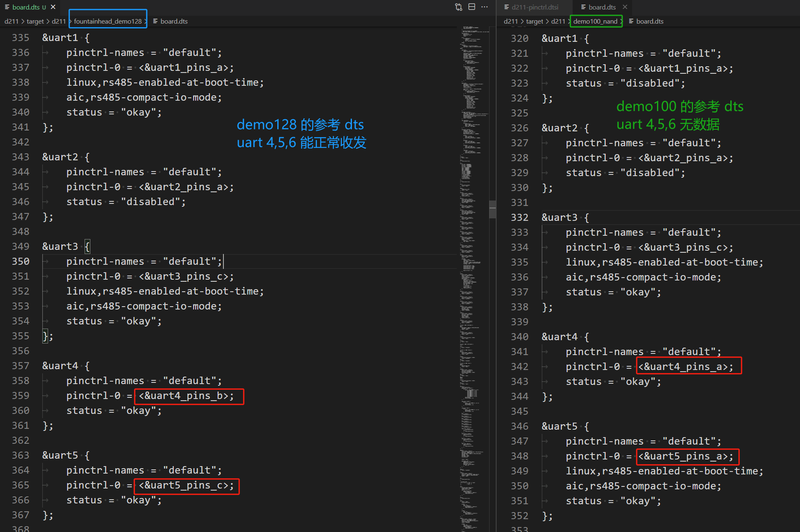The height and width of the screenshot is (532, 800).
Task: Open the More Actions ellipsis menu
Action: (x=485, y=7)
